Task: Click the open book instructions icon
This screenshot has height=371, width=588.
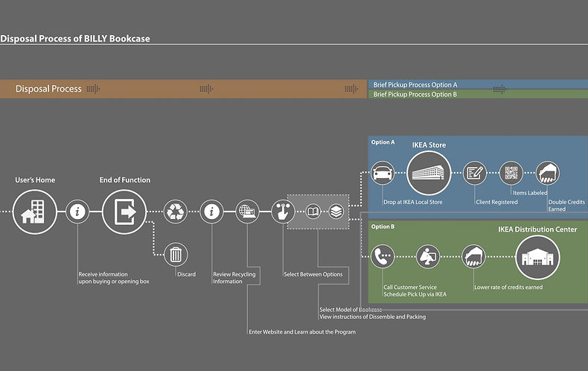Action: [x=313, y=212]
